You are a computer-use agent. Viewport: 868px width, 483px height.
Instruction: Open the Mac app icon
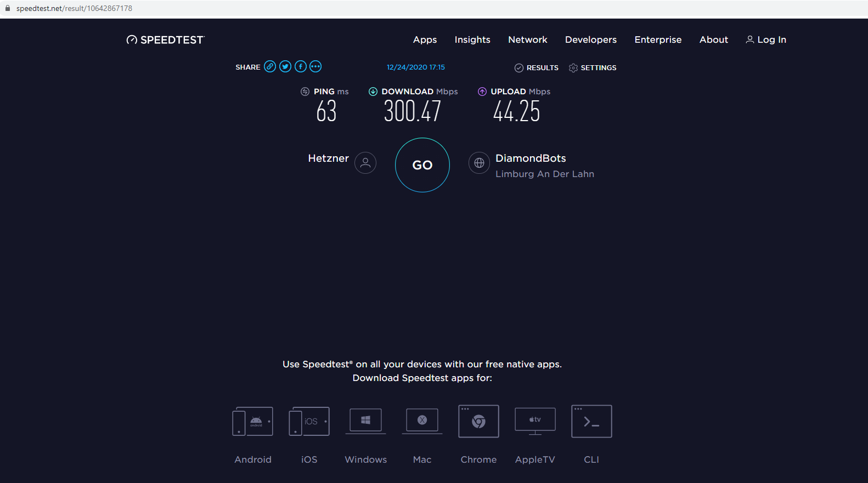(x=422, y=421)
